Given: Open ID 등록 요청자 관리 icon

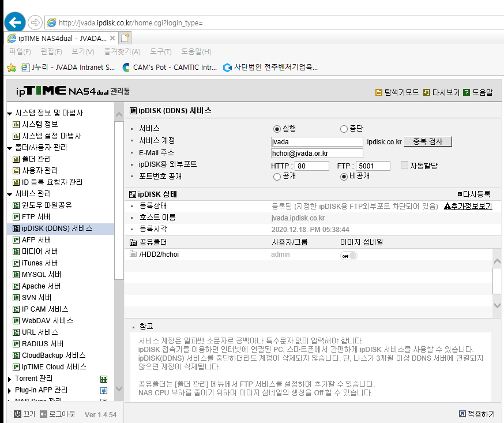Looking at the screenshot, I should 16,182.
